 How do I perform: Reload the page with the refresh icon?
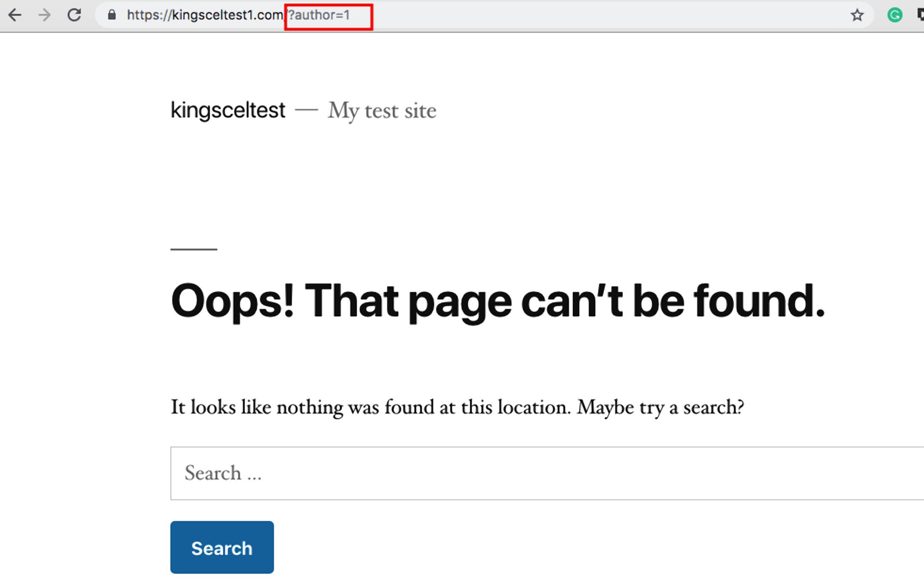point(74,15)
